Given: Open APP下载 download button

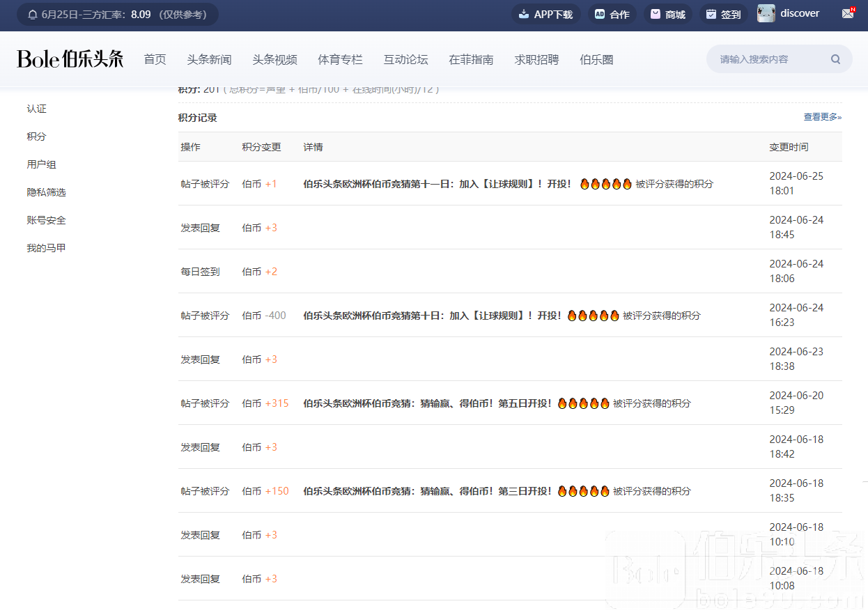Looking at the screenshot, I should pos(546,14).
